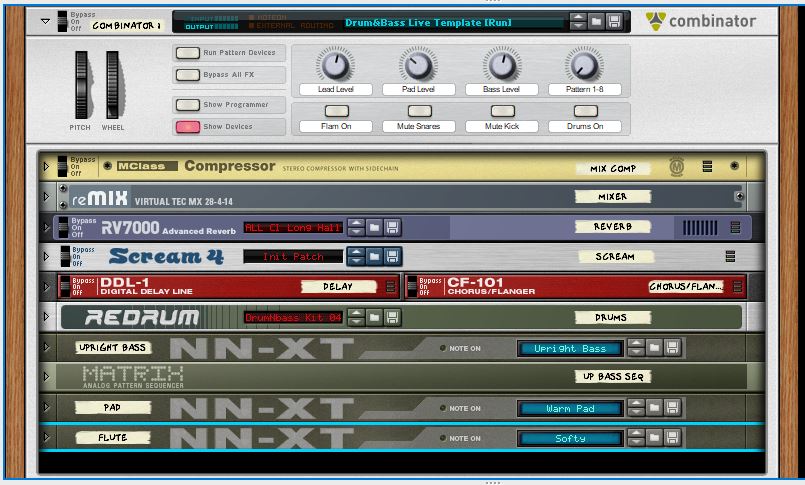This screenshot has height=485, width=805.
Task: Step Redrum kit selection arrows
Action: (356, 317)
